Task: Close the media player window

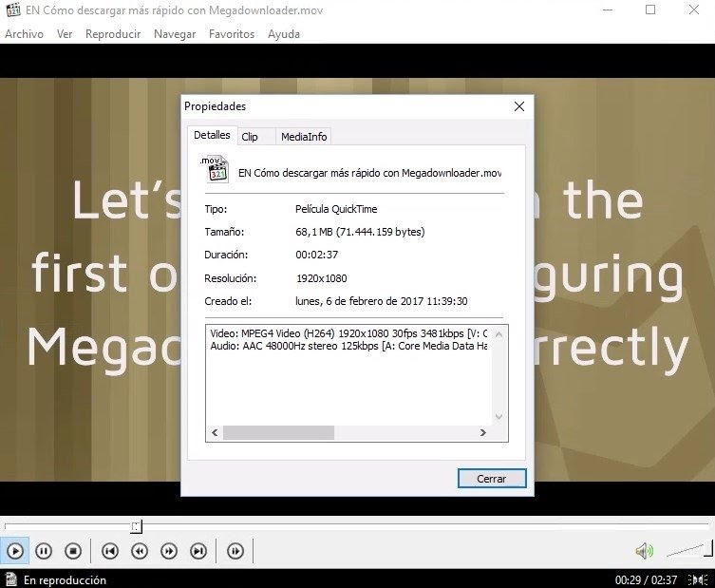Action: 694,9
